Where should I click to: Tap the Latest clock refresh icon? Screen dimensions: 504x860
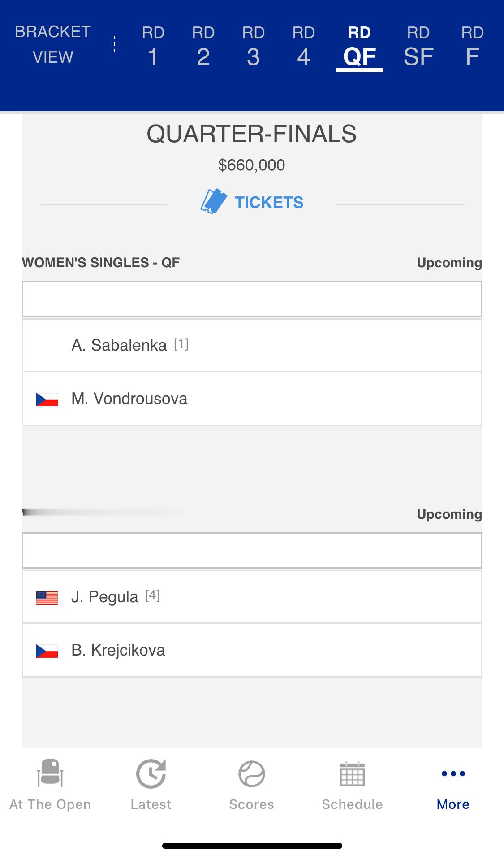tap(151, 773)
